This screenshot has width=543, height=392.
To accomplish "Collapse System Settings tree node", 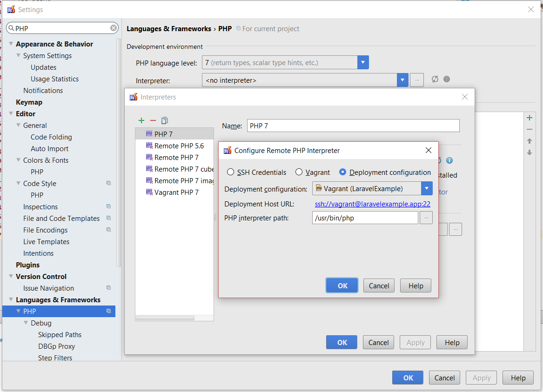I will 18,55.
